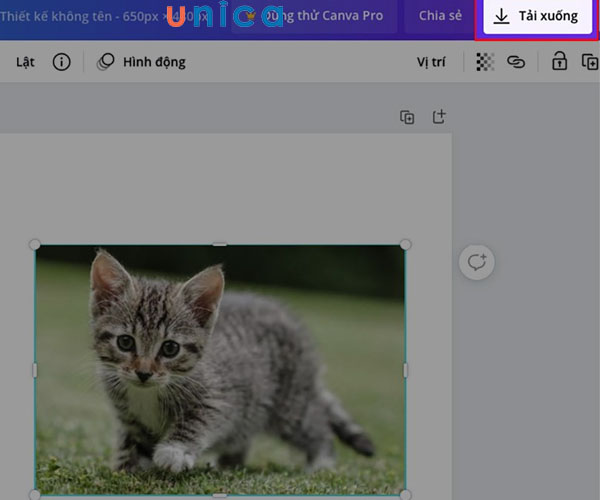The width and height of the screenshot is (600, 500).
Task: Click the circled info icon beside Lật
Action: [x=61, y=62]
